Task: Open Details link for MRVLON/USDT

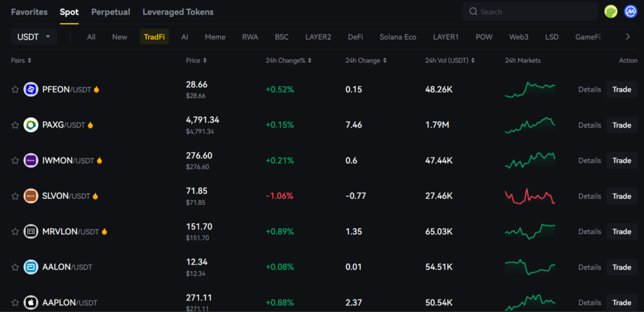Action: 589,231
